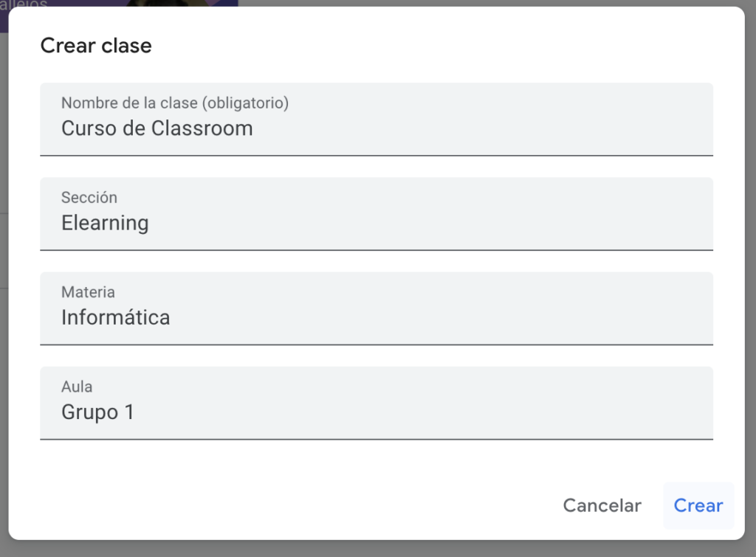
Task: Click the purple class banner behind dialog
Action: pos(120,3)
